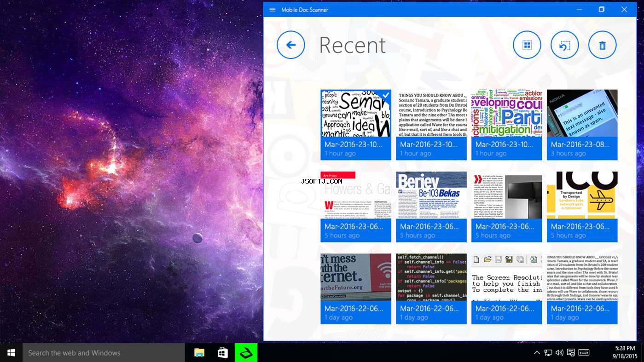
Task: Open the grid view icon in the header
Action: [527, 45]
